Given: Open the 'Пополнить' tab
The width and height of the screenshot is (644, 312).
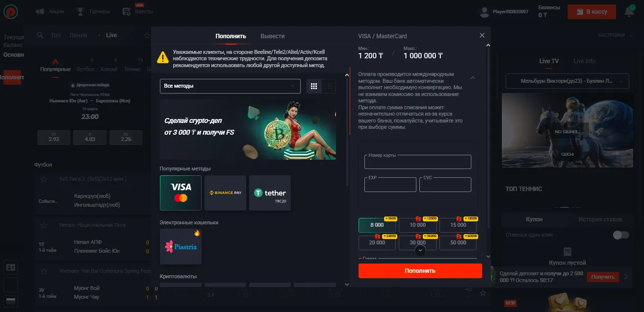Looking at the screenshot, I should [x=231, y=36].
